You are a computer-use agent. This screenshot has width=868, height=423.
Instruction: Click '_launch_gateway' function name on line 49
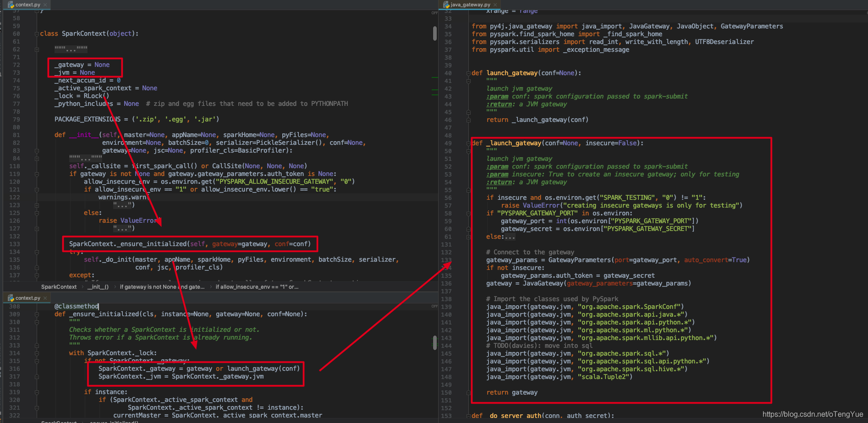514,143
